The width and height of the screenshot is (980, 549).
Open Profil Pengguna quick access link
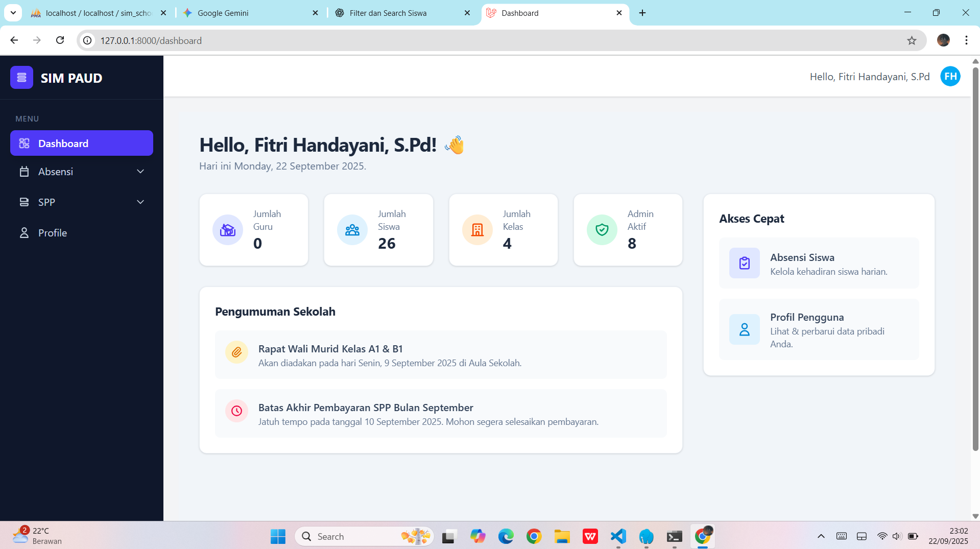tap(819, 330)
